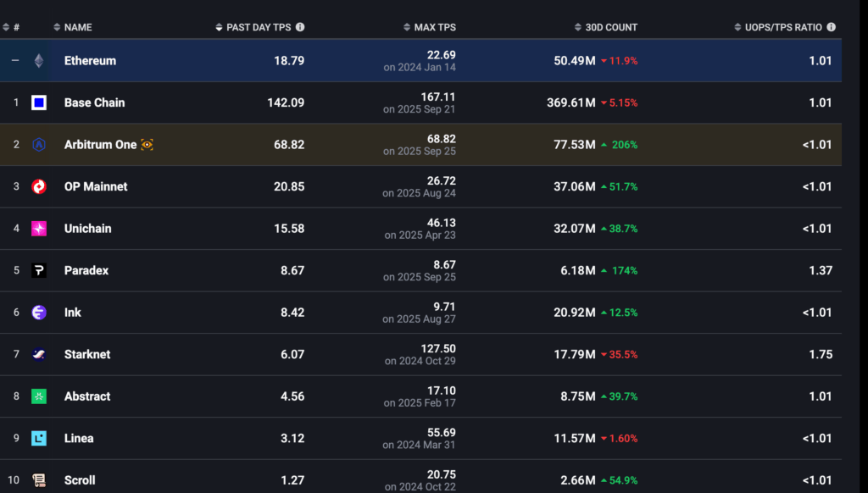This screenshot has width=868, height=493.
Task: Click the UOPS/TPS RATIO info icon
Action: click(831, 26)
